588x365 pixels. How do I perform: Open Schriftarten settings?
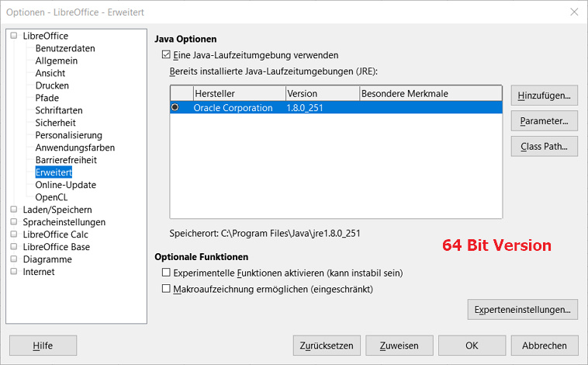59,110
